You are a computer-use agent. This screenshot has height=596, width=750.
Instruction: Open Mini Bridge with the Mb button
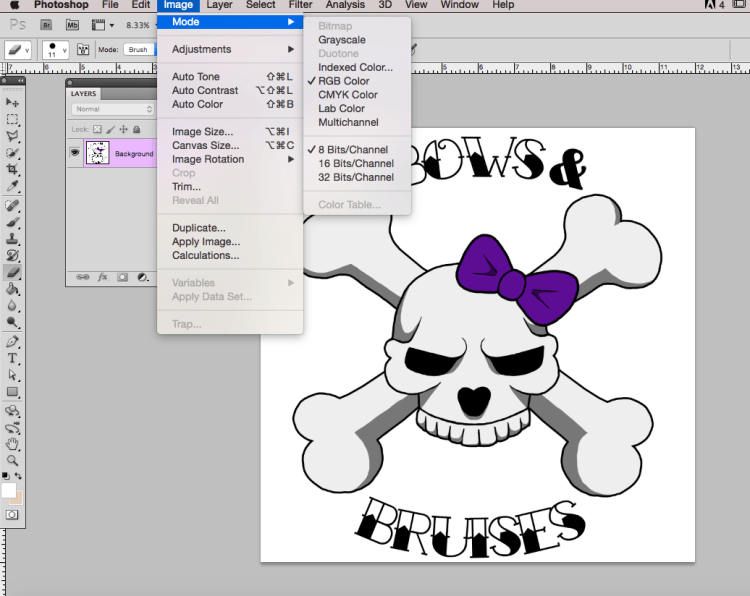coord(72,25)
